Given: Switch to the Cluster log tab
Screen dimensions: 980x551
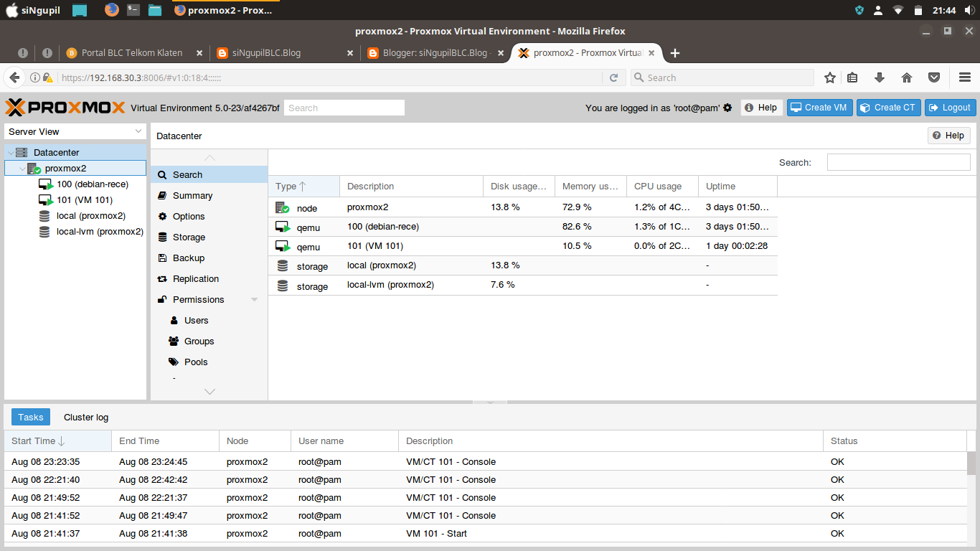Looking at the screenshot, I should click(x=86, y=417).
